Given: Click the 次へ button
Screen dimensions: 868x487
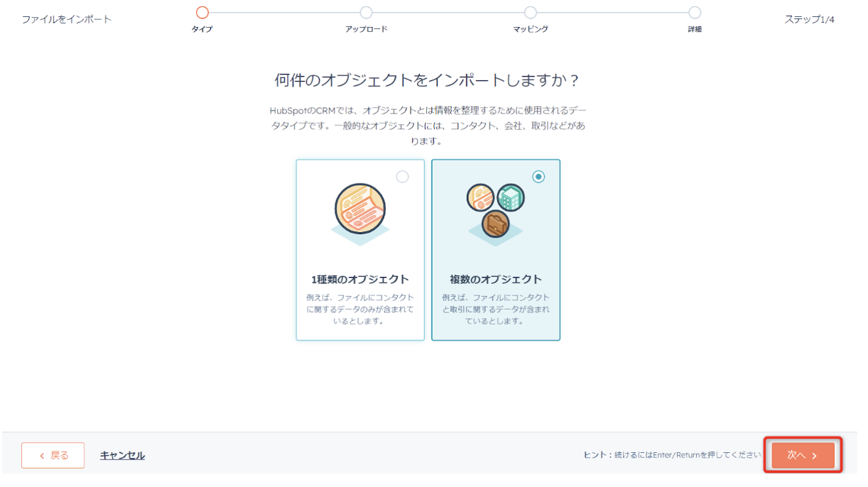Looking at the screenshot, I should click(x=803, y=455).
